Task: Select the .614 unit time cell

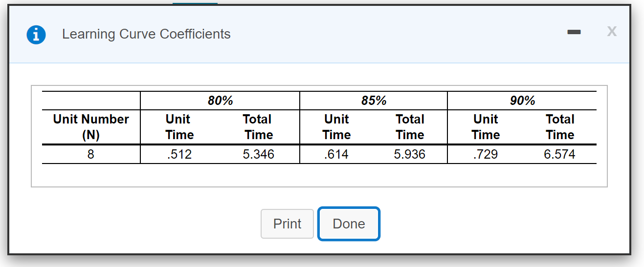Action: (336, 155)
